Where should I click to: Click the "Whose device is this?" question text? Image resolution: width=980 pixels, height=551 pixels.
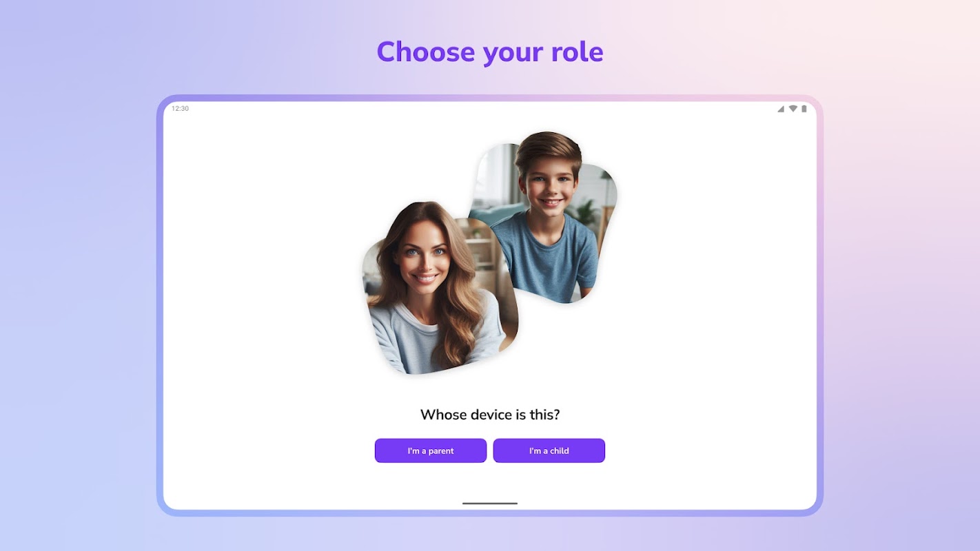coord(490,415)
